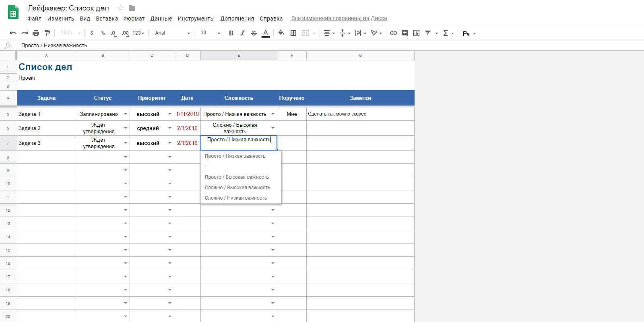Image resolution: width=644 pixels, height=322 pixels.
Task: Open the status dropdown arrow for Задача 1
Action: (x=125, y=114)
